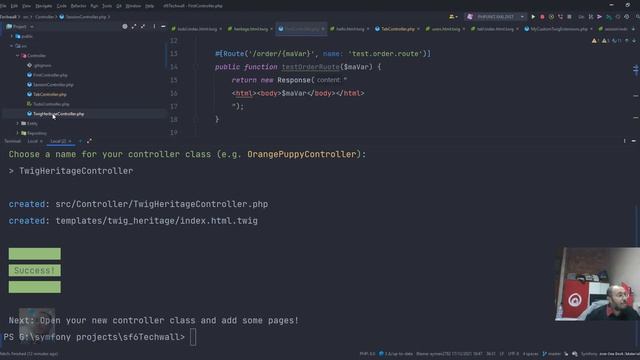
Task: Open TwigHeritageController.php in project tree
Action: point(58,114)
